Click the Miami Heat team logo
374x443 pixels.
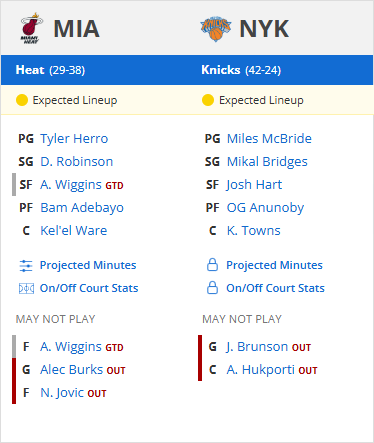click(x=31, y=28)
